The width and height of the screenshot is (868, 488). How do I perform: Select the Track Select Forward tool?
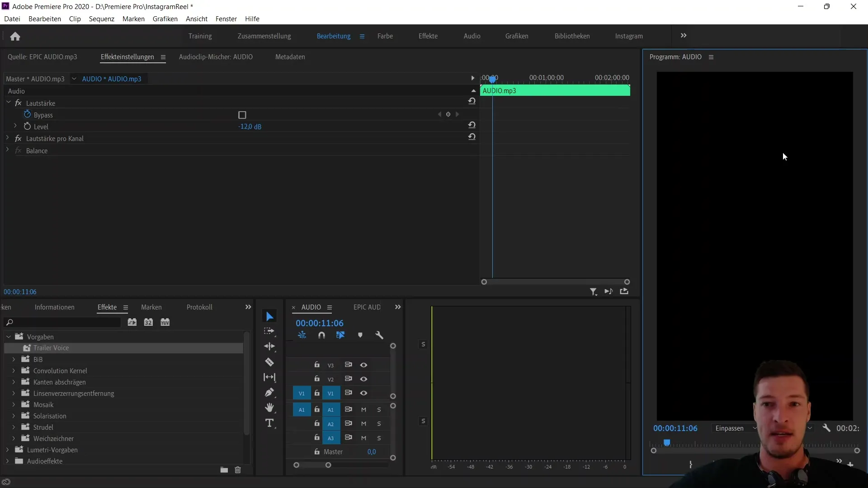[x=269, y=331]
